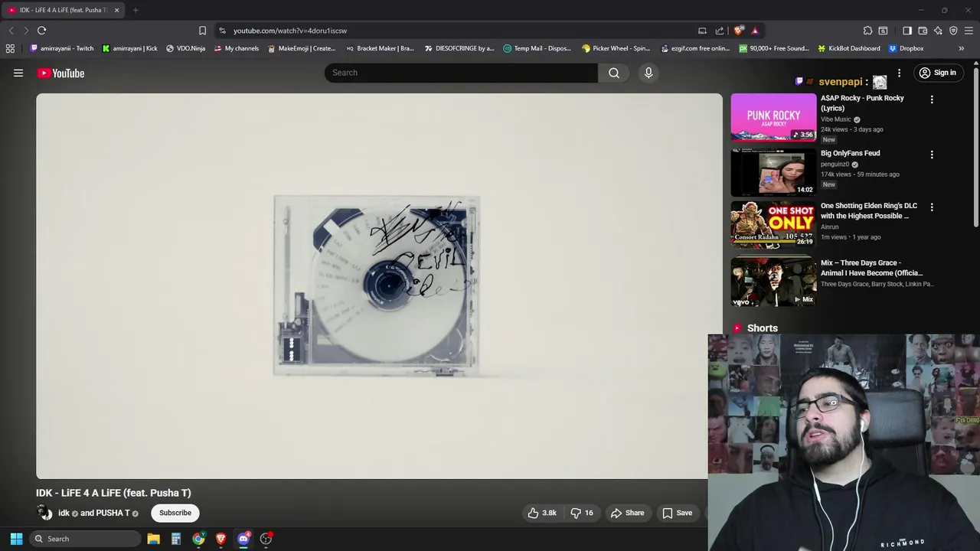Go to YouTube home via logo
The width and height of the screenshot is (980, 551).
coord(60,73)
